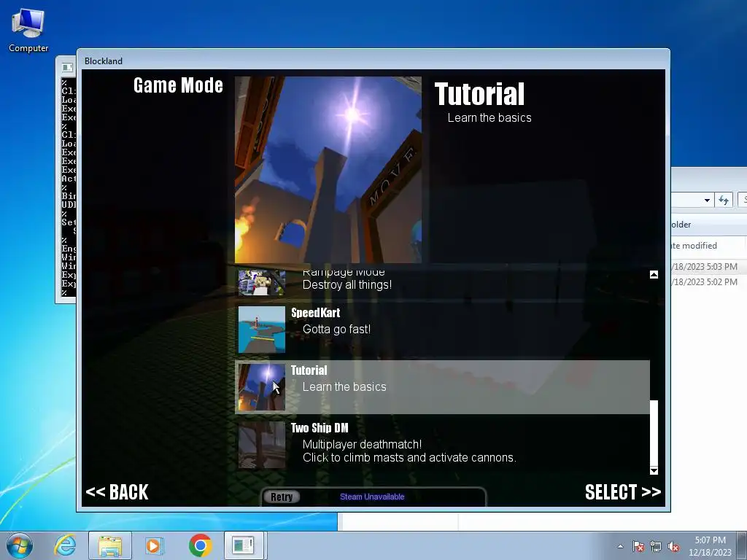Click the muted volume tray icon
Viewport: 747px width, 560px height.
pos(673,547)
